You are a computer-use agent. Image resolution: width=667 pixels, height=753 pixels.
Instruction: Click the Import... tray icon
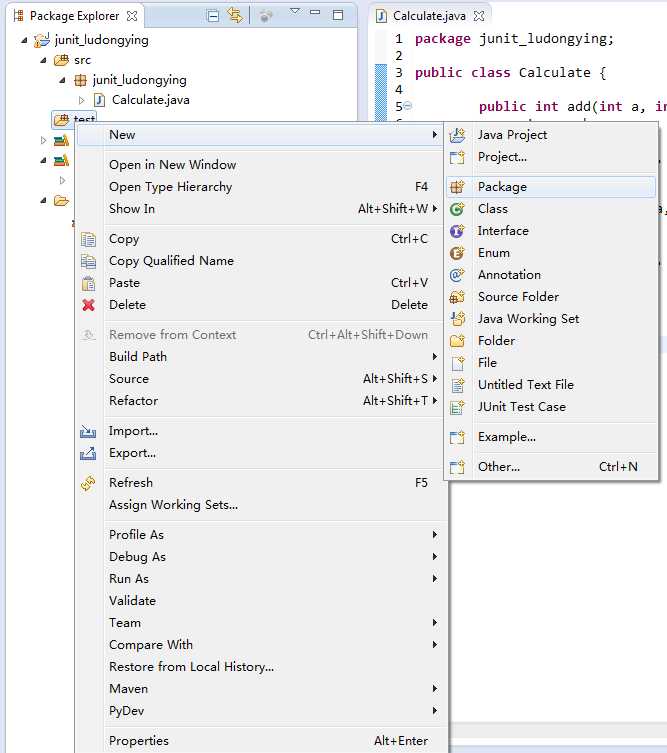click(88, 431)
